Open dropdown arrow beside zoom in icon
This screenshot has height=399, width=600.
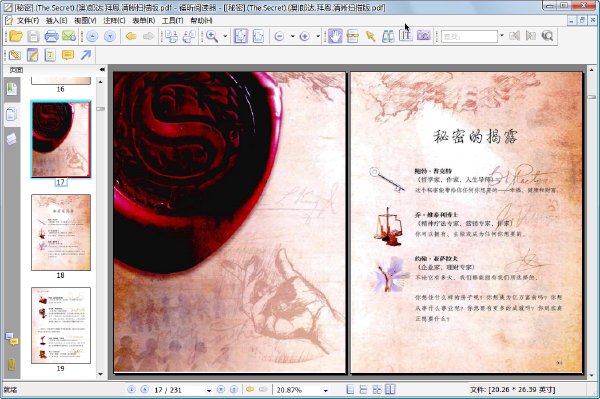tap(318, 36)
